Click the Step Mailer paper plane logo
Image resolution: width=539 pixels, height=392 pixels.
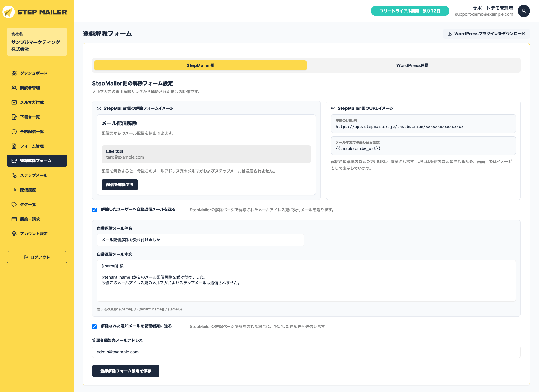coord(8,12)
